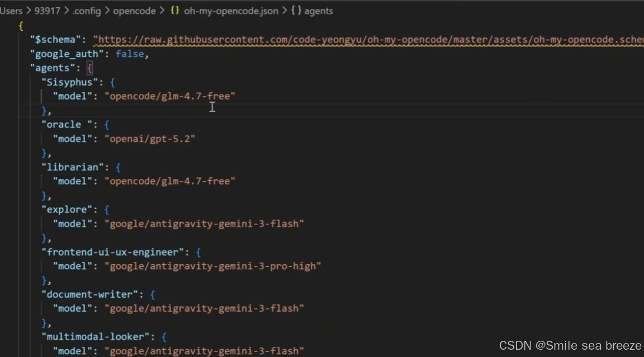Click the opening brace after "explore"
This screenshot has height=357, width=644.
(107, 210)
